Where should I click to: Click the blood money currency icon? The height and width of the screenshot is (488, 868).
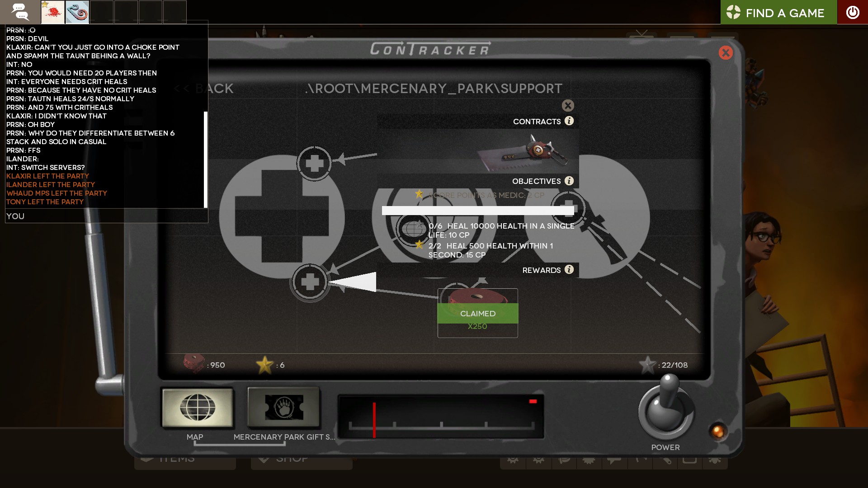[194, 363]
